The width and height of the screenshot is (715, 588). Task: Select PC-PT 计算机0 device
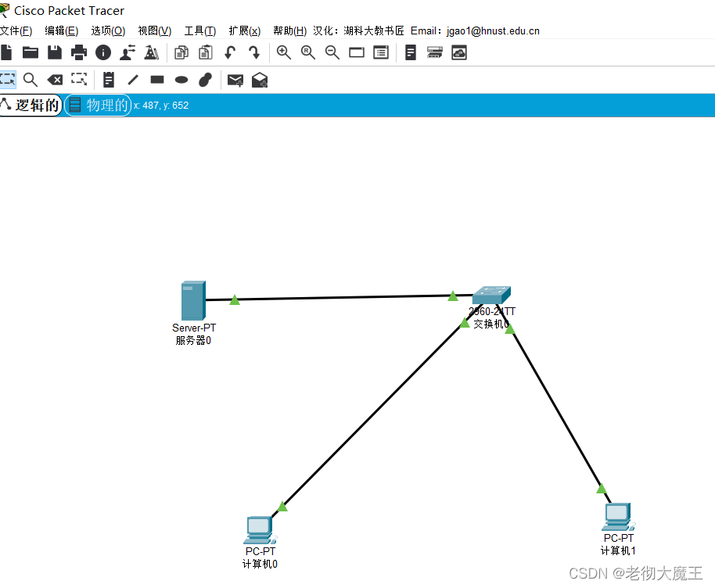(x=260, y=530)
